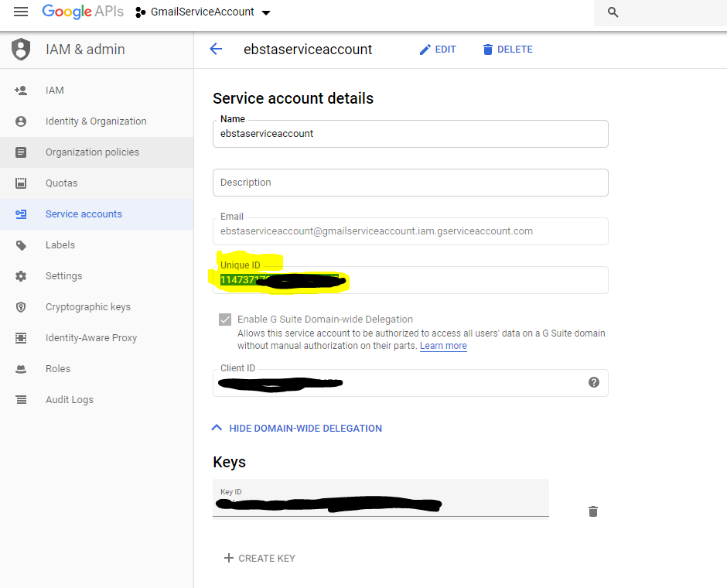Screen dimensions: 727x588
Task: Open the GmailServiceAccount project dropdown
Action: point(204,12)
